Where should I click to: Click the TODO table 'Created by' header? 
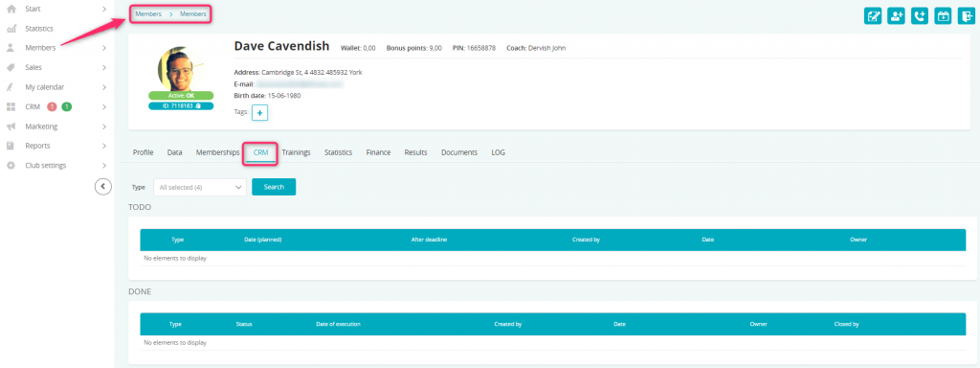(x=586, y=241)
